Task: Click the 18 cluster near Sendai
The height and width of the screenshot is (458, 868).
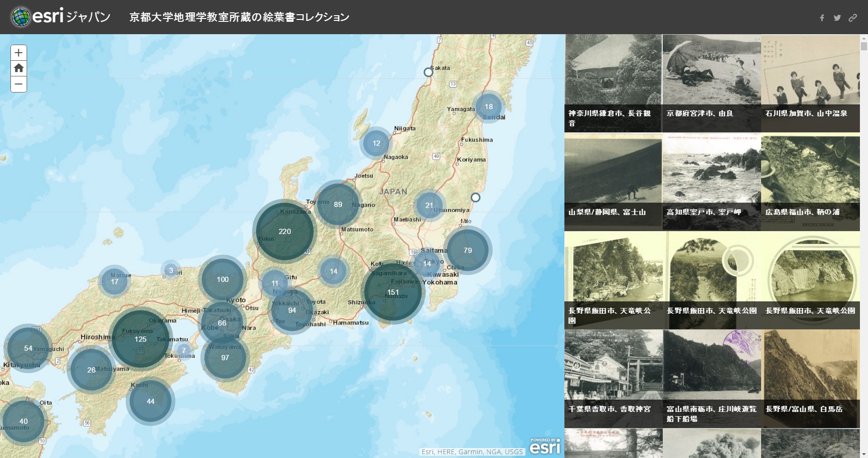Action: [489, 107]
